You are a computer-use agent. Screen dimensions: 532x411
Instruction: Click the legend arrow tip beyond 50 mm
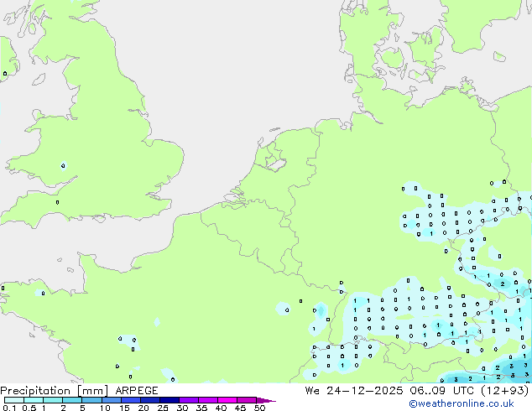point(266,400)
